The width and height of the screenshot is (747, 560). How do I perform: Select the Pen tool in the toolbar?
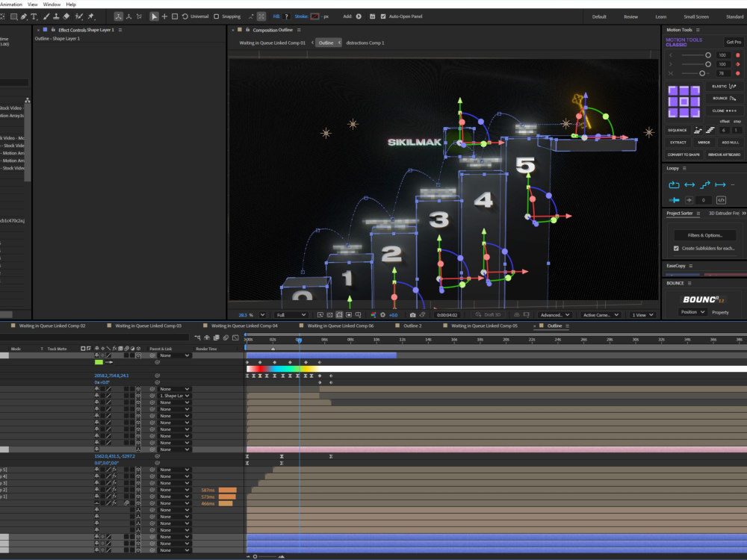click(24, 16)
